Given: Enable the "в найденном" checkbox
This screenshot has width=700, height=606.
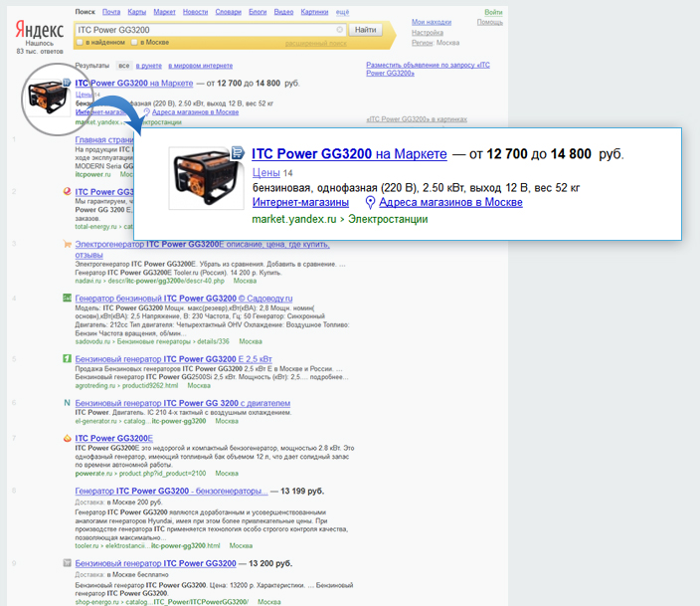Looking at the screenshot, I should pos(80,43).
